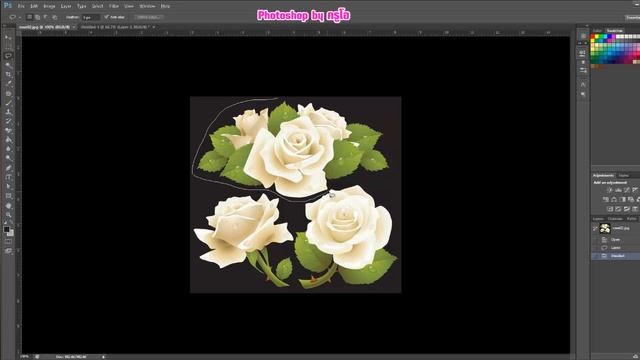Select the Hand tool
Viewport: 640px width, 360px height.
point(8,205)
